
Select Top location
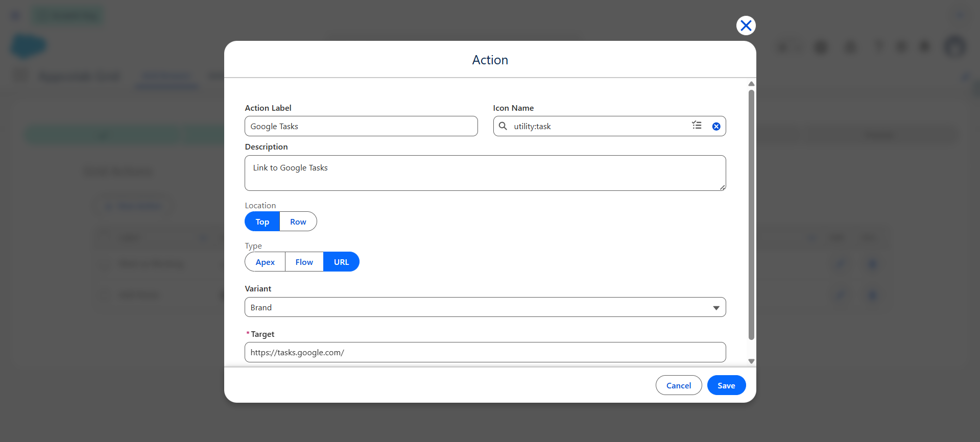262,222
